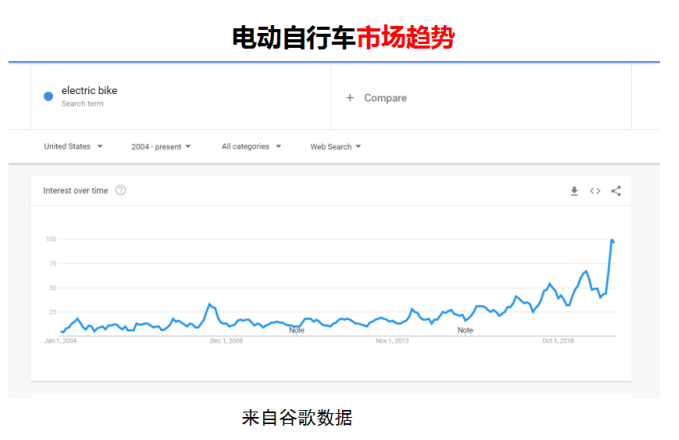
Task: Click the Note marker near Dec 2008
Action: [296, 330]
